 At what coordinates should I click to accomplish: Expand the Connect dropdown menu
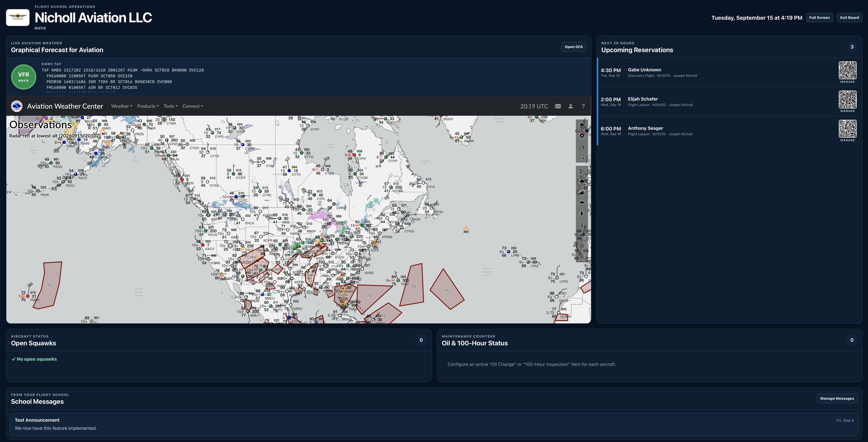click(x=193, y=106)
